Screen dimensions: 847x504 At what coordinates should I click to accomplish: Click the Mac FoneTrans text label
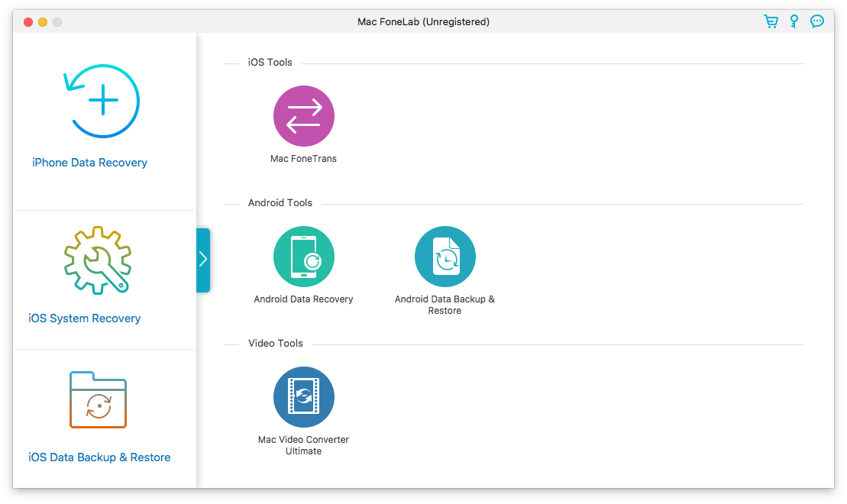coord(303,158)
